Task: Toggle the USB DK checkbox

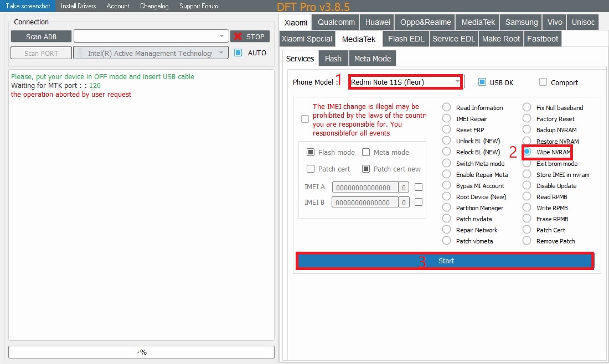Action: (x=482, y=82)
